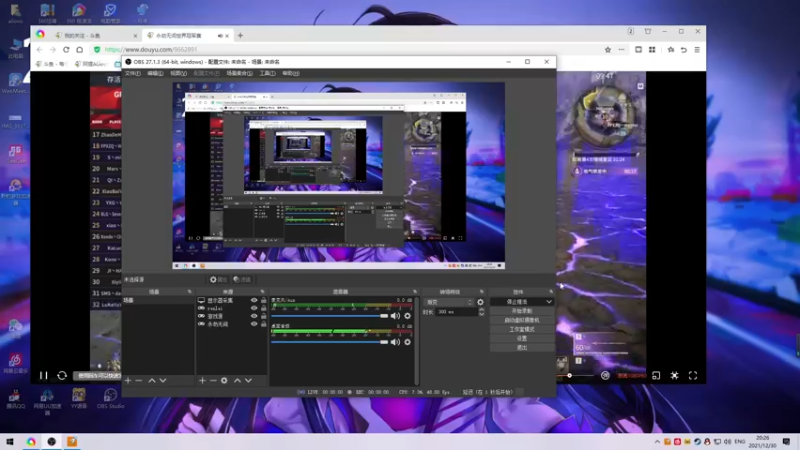Toggle visibility of the third source row
This screenshot has height=450, width=800.
(254, 316)
